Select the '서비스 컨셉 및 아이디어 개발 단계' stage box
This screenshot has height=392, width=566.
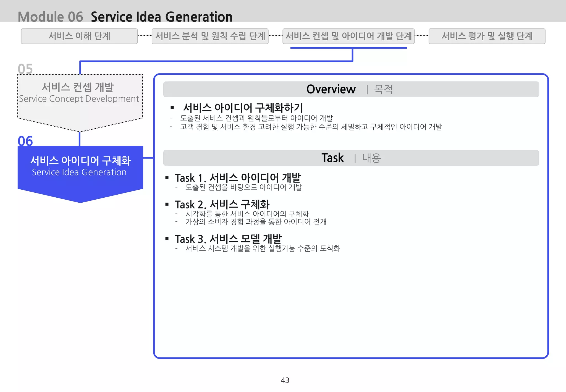(x=348, y=36)
